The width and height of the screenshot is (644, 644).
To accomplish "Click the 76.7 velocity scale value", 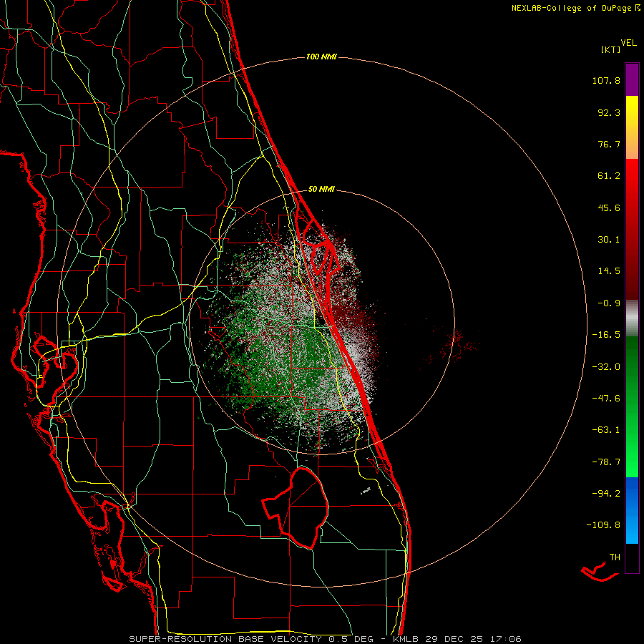I will pyautogui.click(x=609, y=144).
